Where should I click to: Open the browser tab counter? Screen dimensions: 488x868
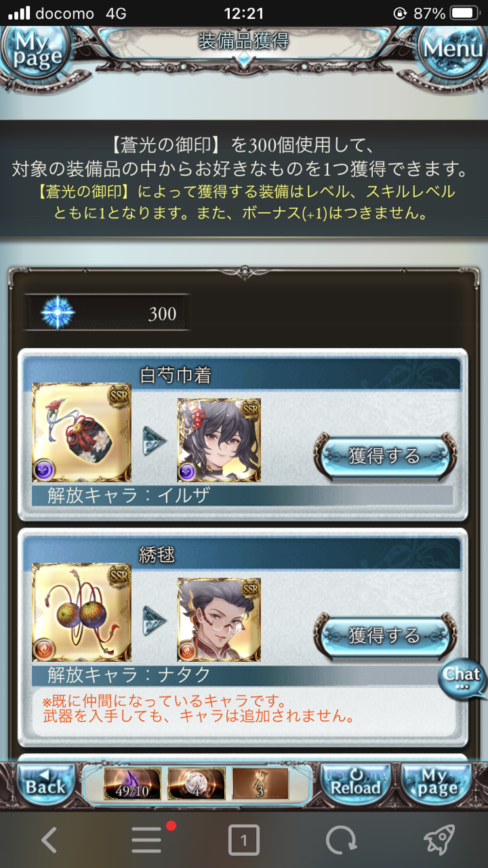tap(244, 842)
